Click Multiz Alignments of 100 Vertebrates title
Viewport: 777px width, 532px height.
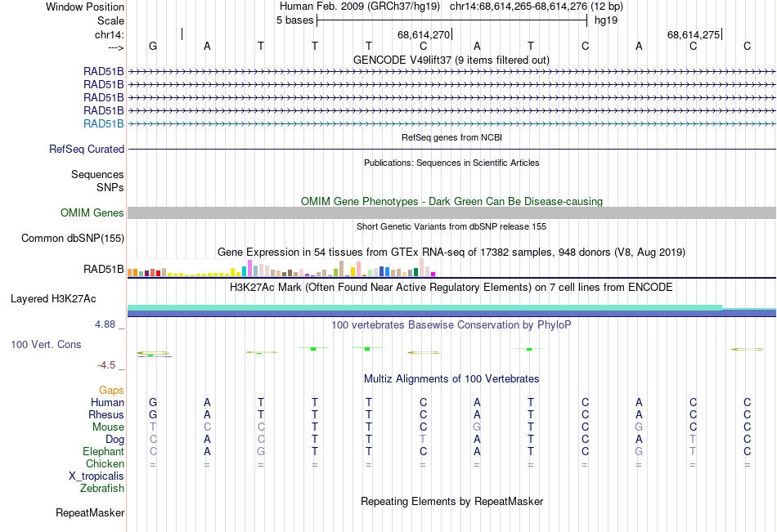[x=451, y=379]
